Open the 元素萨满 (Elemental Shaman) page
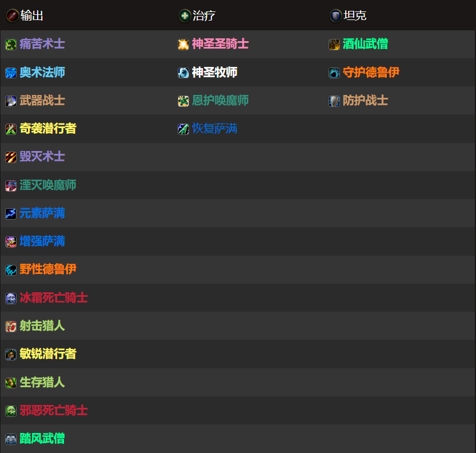Image resolution: width=476 pixels, height=453 pixels. pos(36,213)
